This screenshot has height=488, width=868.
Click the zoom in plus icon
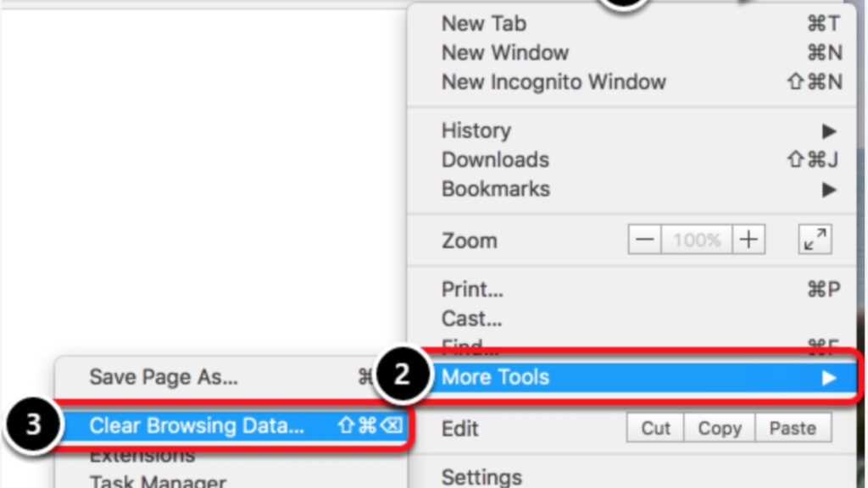pyautogui.click(x=748, y=240)
